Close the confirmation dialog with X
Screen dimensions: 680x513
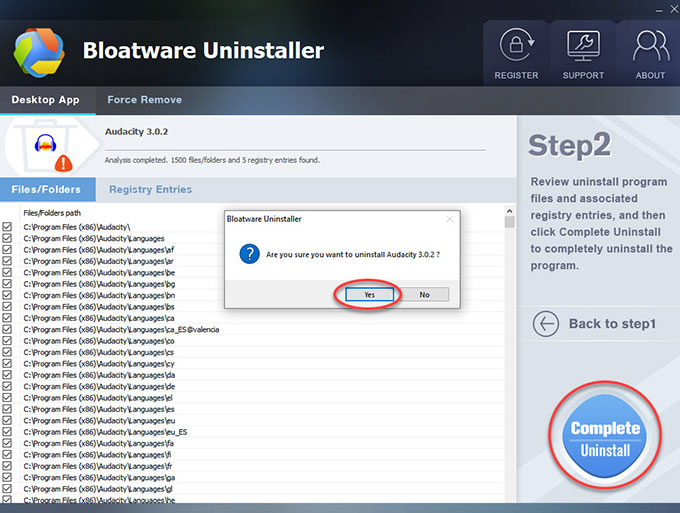click(x=450, y=219)
